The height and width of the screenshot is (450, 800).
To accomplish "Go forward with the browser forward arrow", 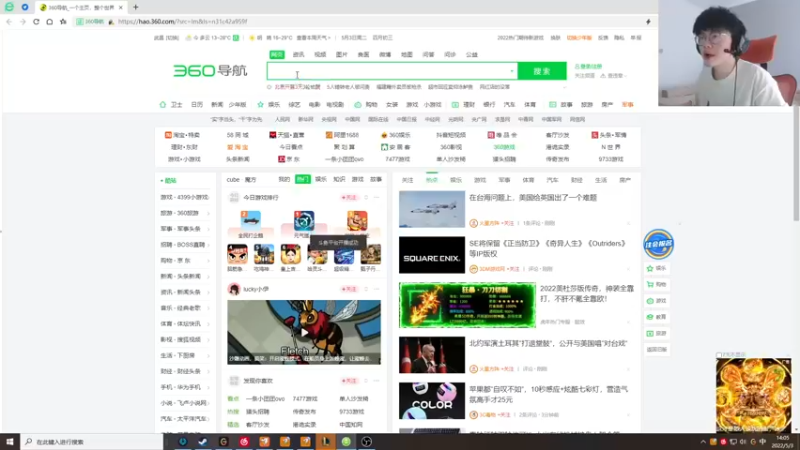I will click(22, 22).
